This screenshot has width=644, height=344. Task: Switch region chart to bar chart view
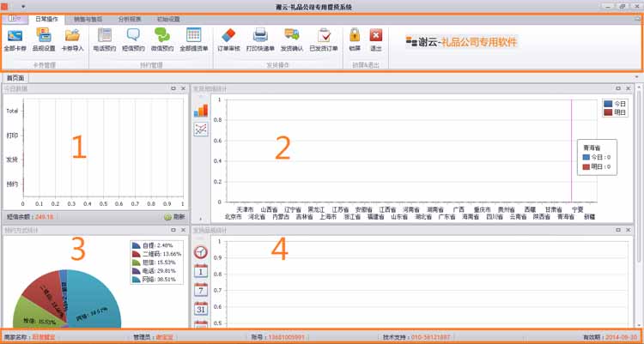click(x=200, y=111)
